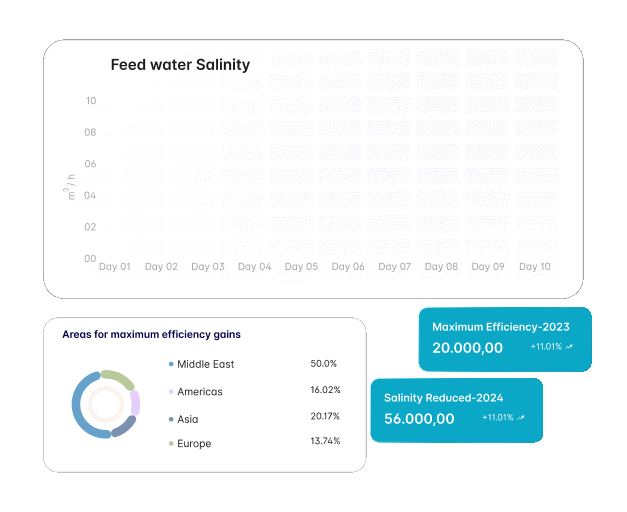Click the Feed water Salinity chart title
This screenshot has height=512, width=627.
click(180, 65)
